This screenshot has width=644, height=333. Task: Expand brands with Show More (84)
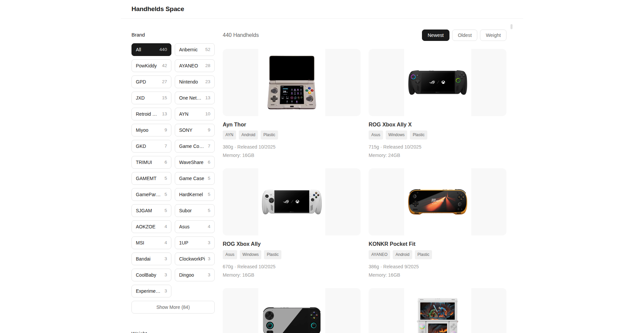(173, 307)
